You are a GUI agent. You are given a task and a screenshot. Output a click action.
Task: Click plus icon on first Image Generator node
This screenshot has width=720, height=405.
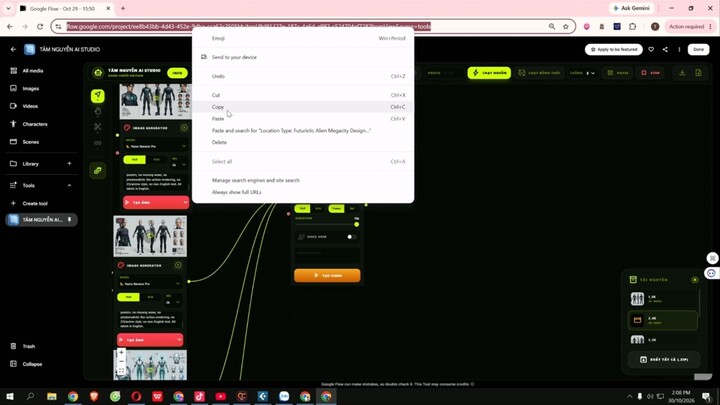pyautogui.click(x=184, y=128)
